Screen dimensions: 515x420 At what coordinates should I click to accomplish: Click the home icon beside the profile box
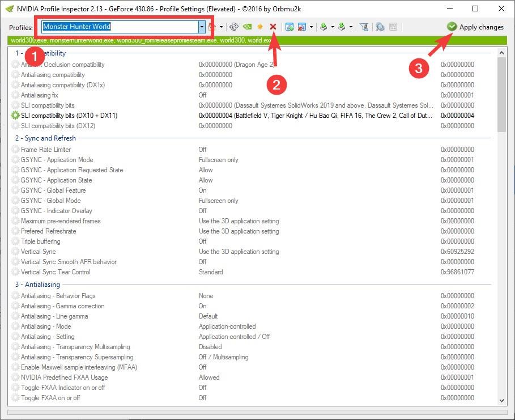click(x=212, y=27)
